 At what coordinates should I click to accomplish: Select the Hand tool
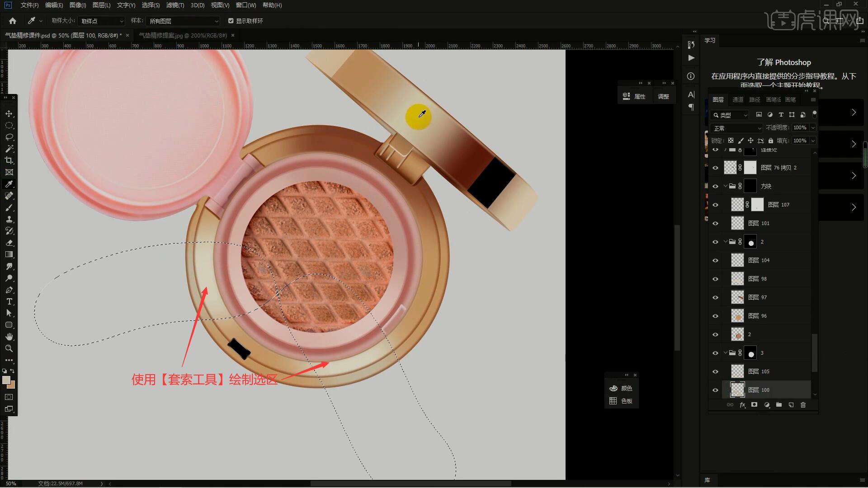tap(9, 337)
